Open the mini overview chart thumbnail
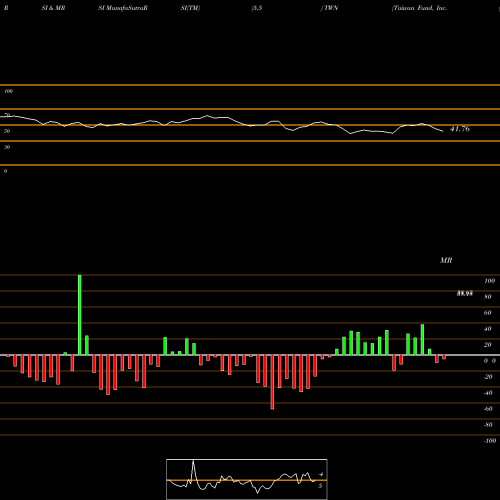Viewport: 500px width, 500px height. [247, 479]
